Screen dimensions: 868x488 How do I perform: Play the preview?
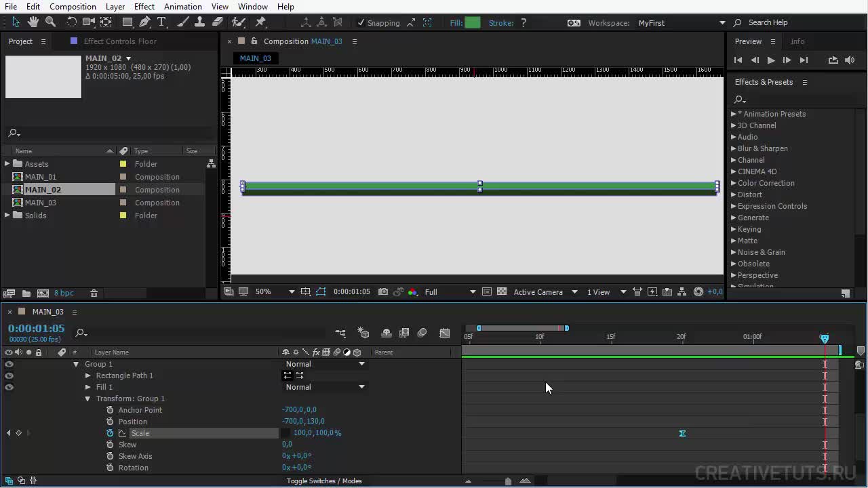coord(770,60)
